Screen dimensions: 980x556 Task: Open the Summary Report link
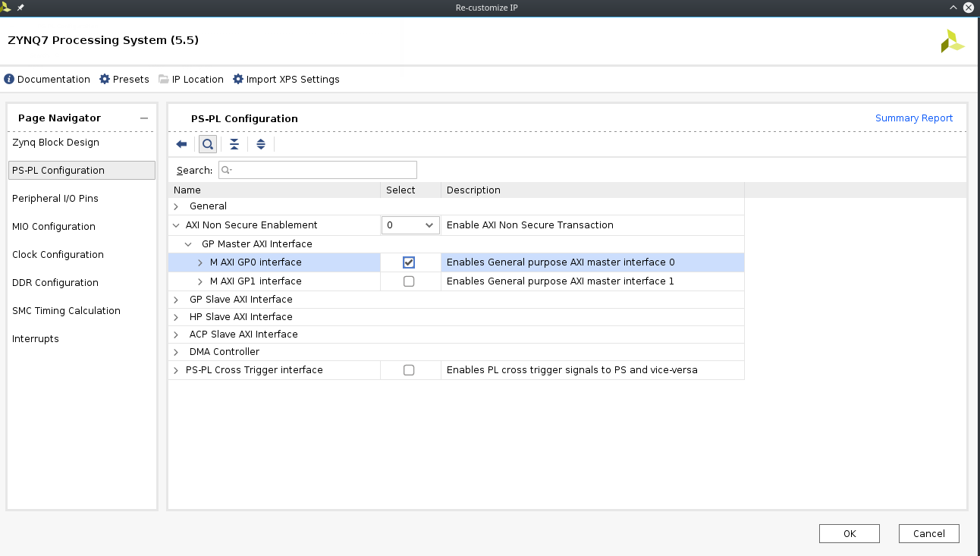pyautogui.click(x=914, y=118)
